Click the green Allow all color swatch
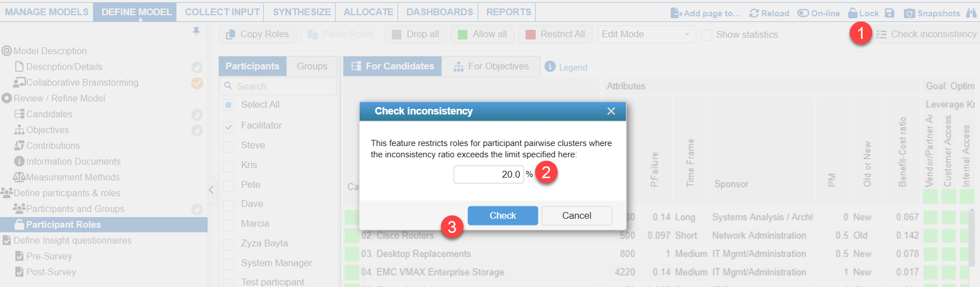Screen dimensions: 980x287 pos(462,34)
